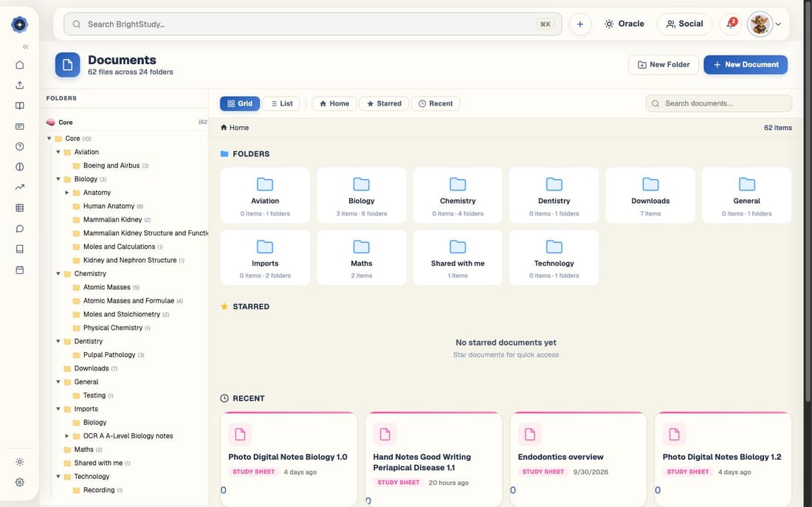Viewport: 812px width, 507px height.
Task: Open the chat bubble icon in the sidebar
Action: pos(20,228)
